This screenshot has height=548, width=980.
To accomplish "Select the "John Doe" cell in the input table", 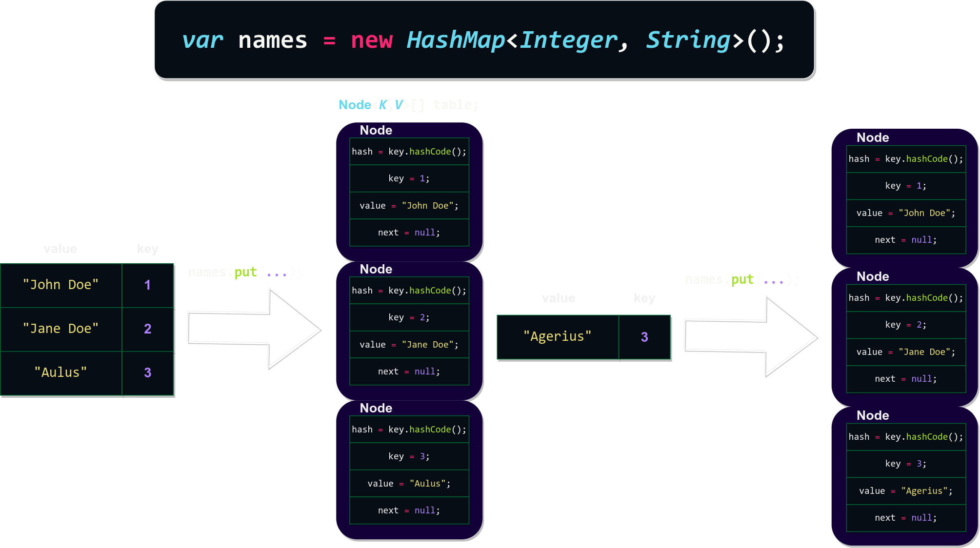I will point(61,285).
